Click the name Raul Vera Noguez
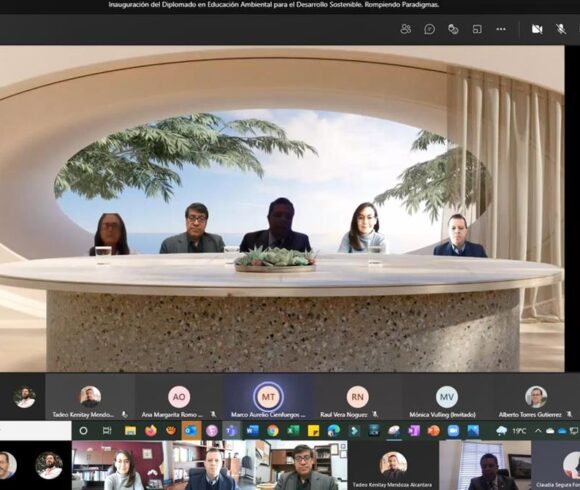Screen dimensions: 580x490 point(344,415)
